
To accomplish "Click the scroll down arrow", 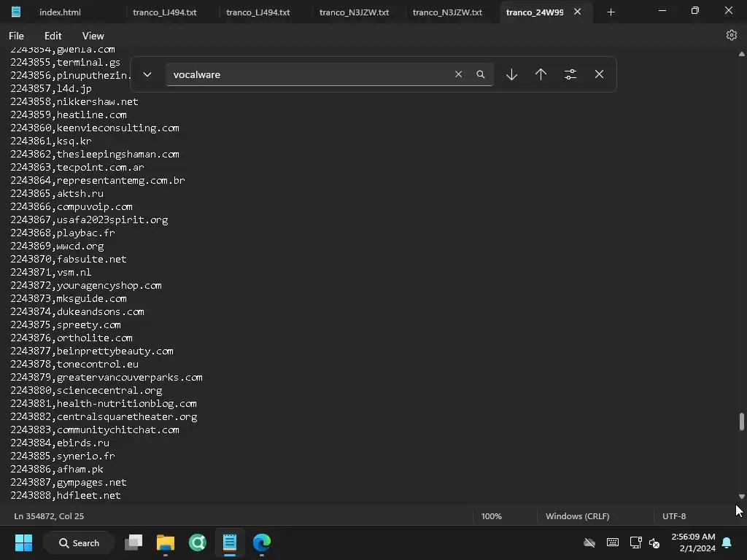I will pyautogui.click(x=741, y=496).
